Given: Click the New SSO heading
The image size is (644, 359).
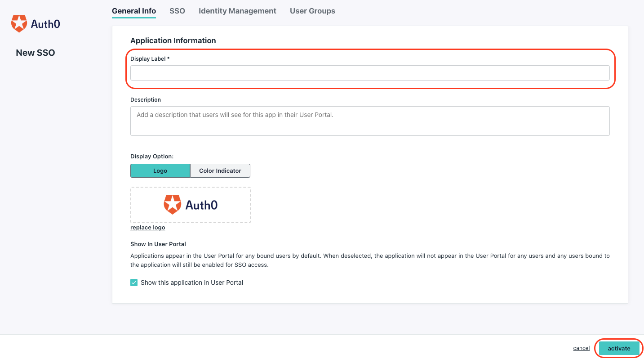Looking at the screenshot, I should click(35, 53).
